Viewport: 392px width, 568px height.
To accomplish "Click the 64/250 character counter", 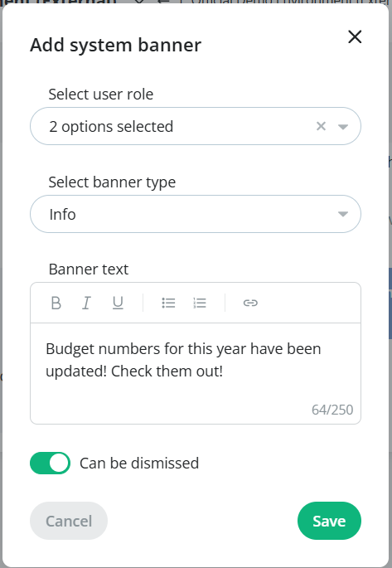I will point(332,410).
